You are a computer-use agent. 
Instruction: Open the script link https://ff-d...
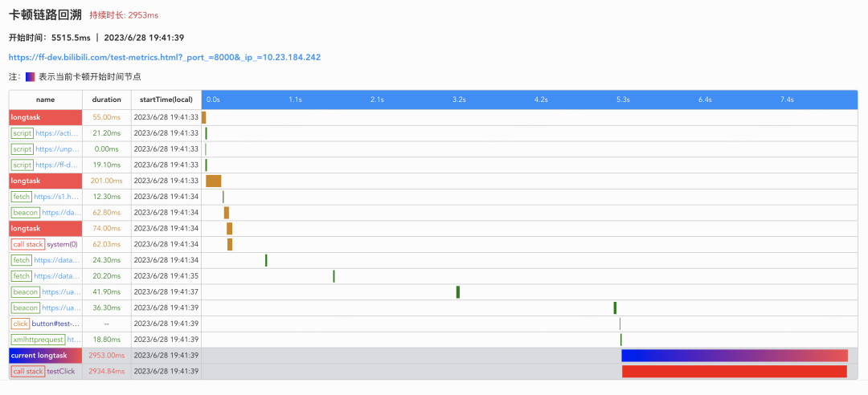[x=57, y=165]
